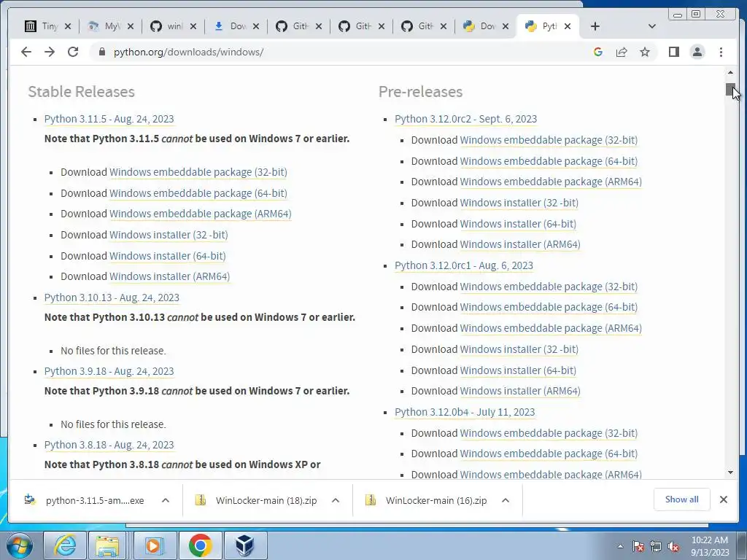
Task: Open WinLocker-main (16).zip download
Action: tap(427, 500)
